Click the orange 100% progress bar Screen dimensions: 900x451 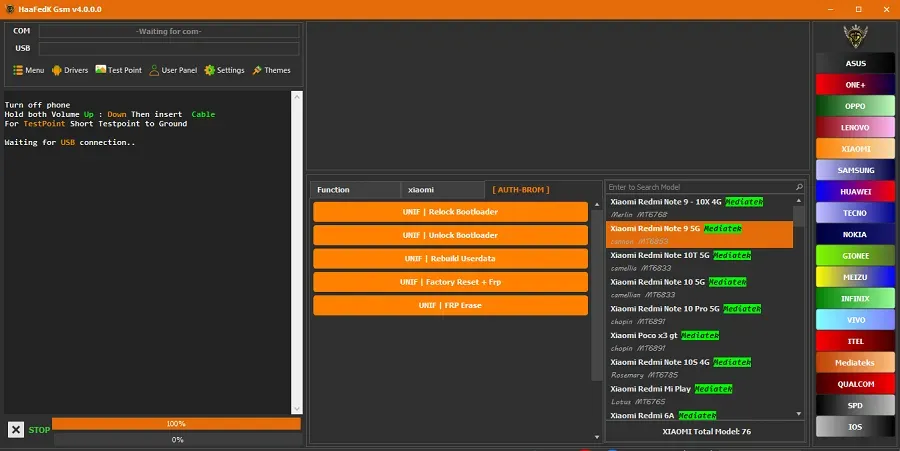tap(176, 423)
